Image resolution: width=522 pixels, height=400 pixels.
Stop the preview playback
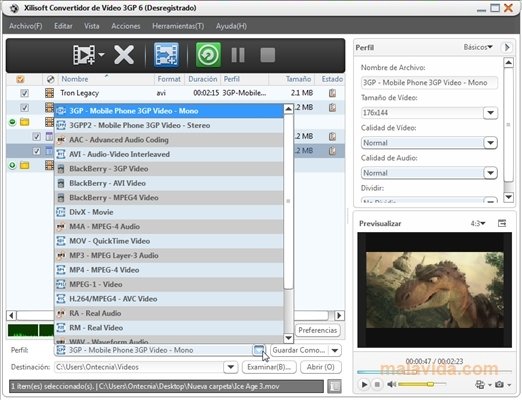[x=377, y=384]
